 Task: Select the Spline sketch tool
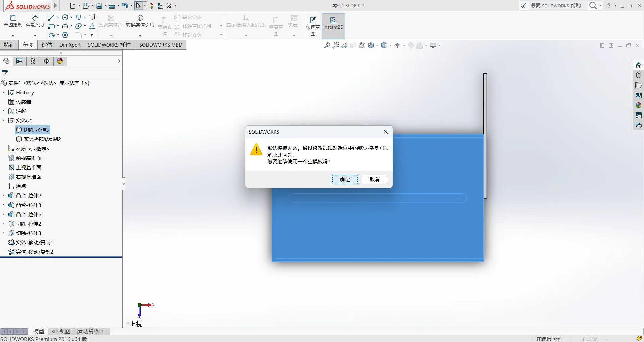pos(78,17)
